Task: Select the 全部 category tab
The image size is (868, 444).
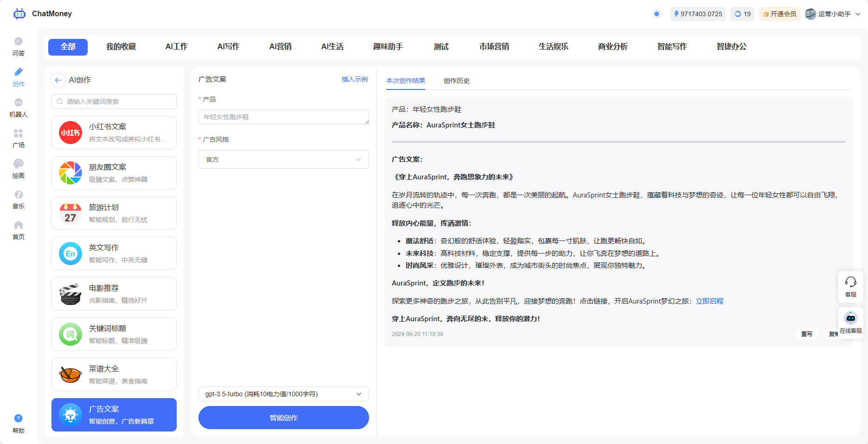Action: pos(68,46)
